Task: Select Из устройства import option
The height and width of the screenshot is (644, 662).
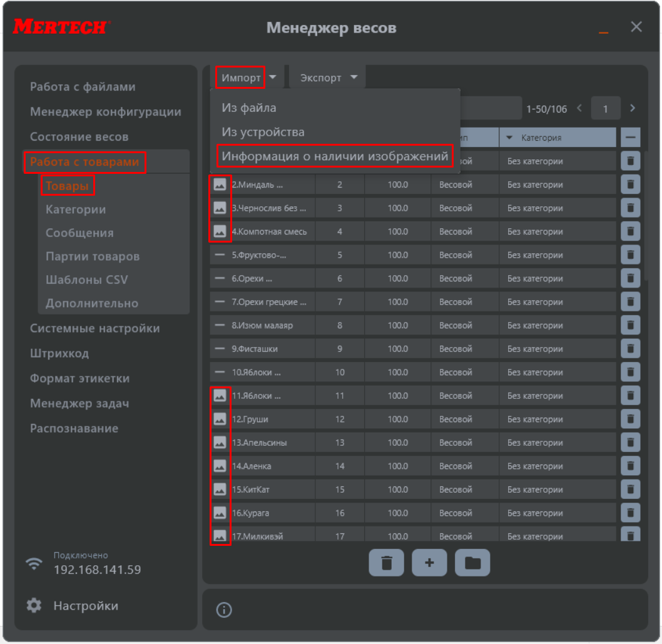Action: (x=263, y=132)
